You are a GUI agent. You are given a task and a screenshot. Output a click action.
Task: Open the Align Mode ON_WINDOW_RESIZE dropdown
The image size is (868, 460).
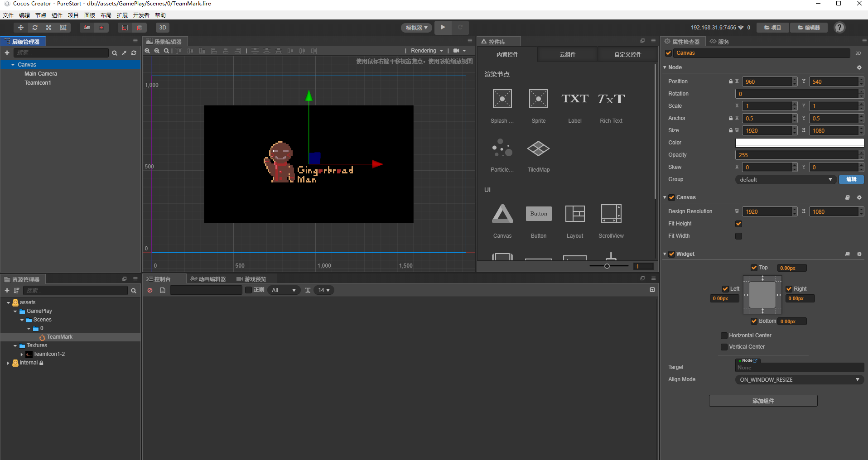[799, 379]
